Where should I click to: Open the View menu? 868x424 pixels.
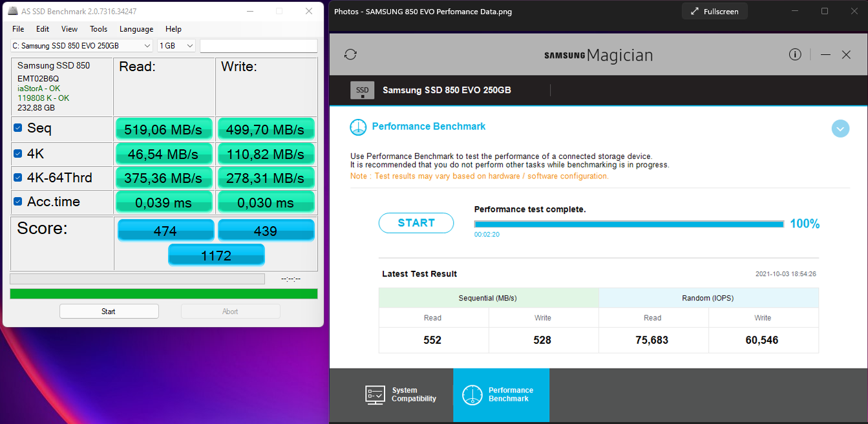[69, 29]
